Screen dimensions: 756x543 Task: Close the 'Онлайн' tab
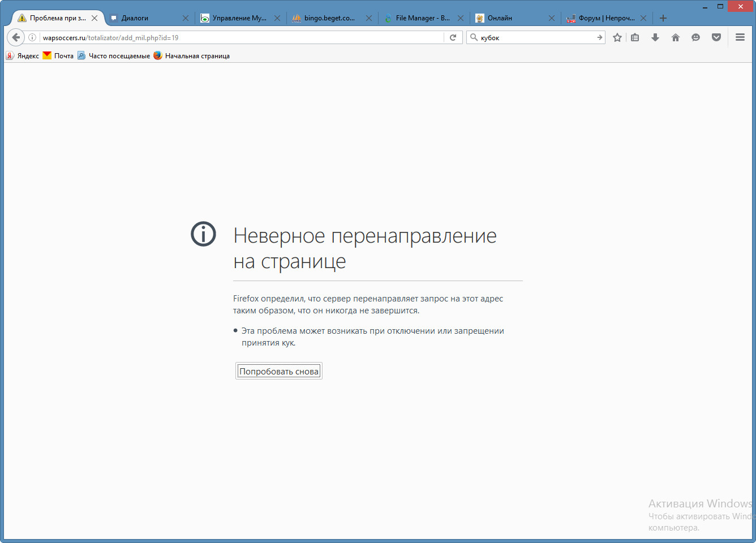coord(552,18)
